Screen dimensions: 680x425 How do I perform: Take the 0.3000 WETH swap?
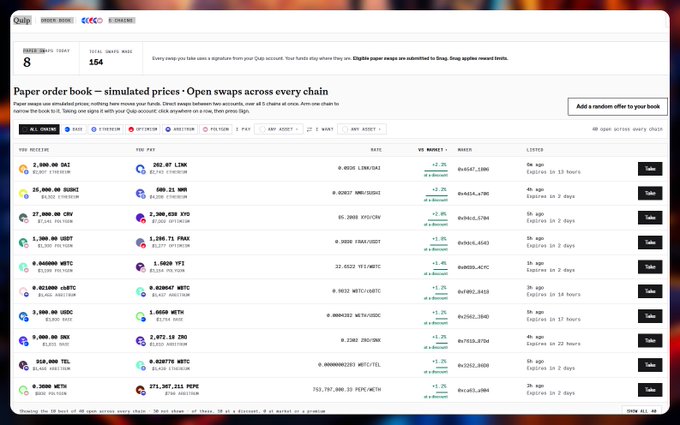click(650, 390)
